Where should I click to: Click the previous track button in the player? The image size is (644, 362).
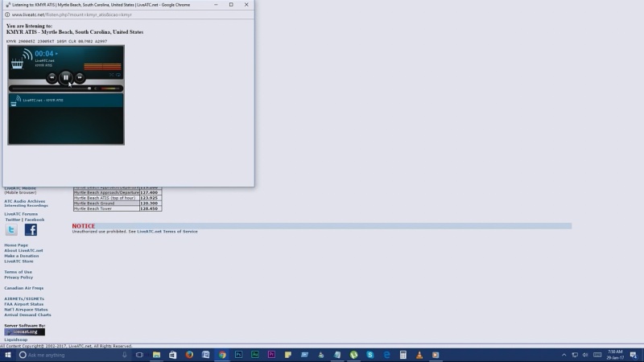click(52, 77)
